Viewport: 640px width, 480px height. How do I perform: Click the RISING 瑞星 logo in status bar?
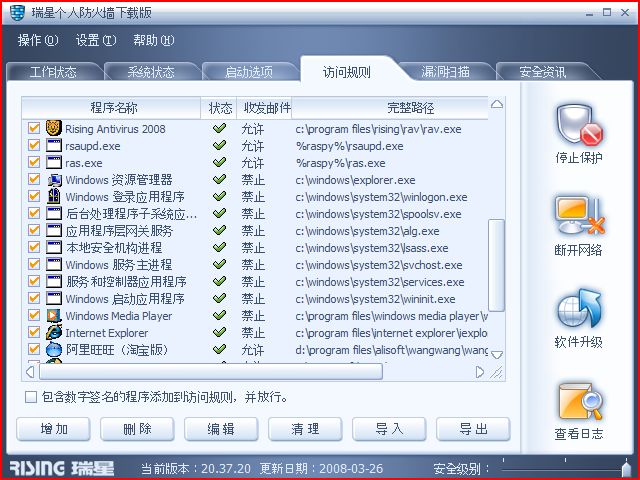62,468
